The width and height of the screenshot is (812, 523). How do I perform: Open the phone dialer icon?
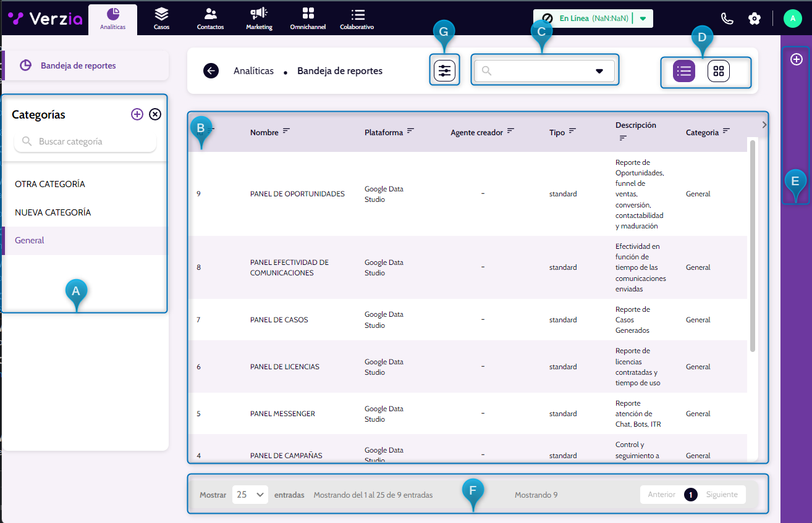(727, 19)
